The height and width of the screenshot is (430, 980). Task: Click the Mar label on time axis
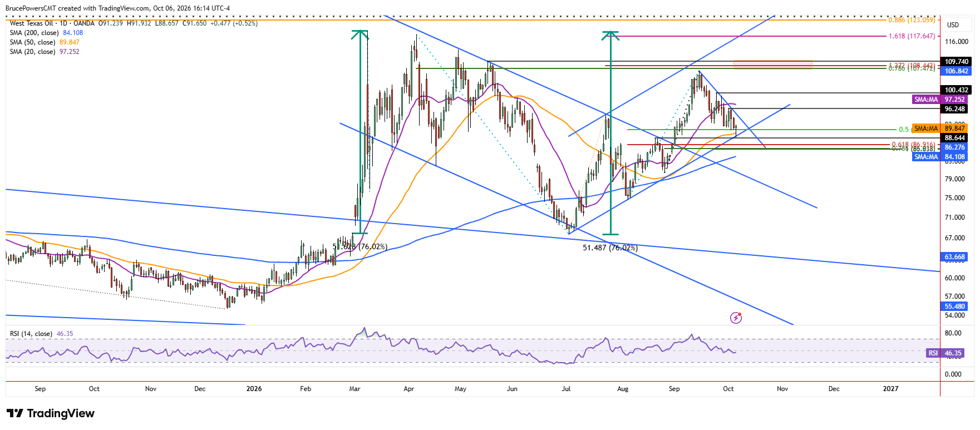(354, 389)
